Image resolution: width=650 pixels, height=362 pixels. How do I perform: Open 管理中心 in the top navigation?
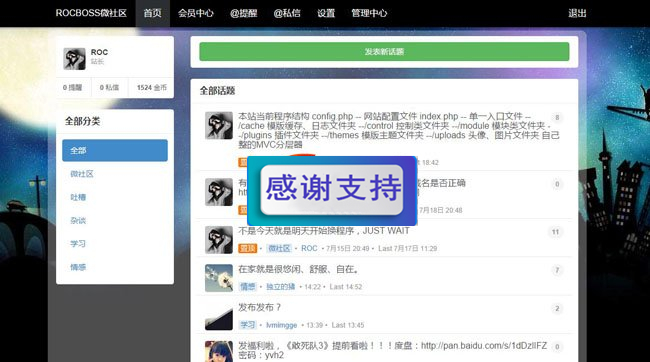click(369, 13)
